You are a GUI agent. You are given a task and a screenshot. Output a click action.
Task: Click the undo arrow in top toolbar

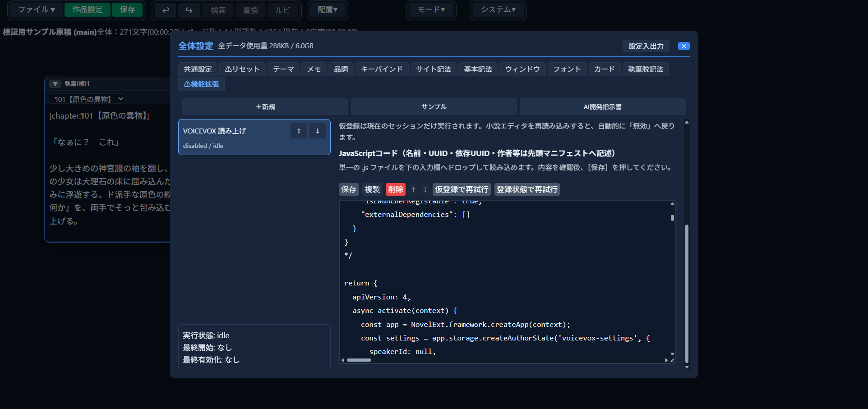tap(166, 10)
